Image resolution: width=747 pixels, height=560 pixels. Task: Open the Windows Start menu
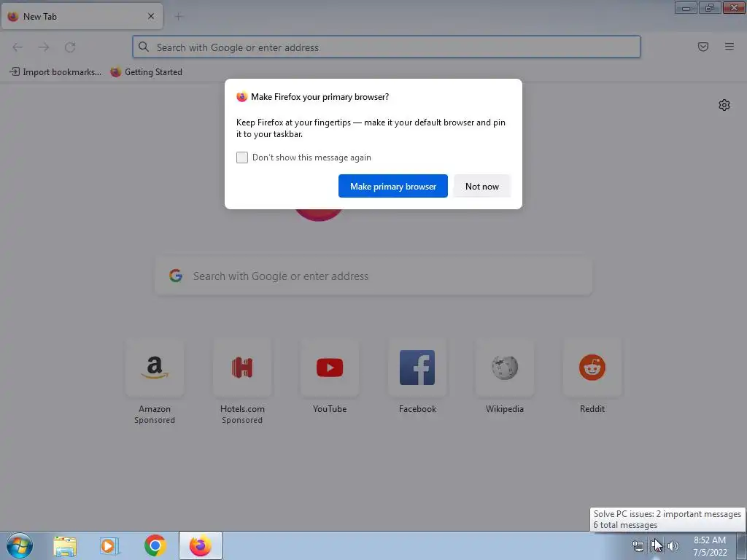pos(20,545)
